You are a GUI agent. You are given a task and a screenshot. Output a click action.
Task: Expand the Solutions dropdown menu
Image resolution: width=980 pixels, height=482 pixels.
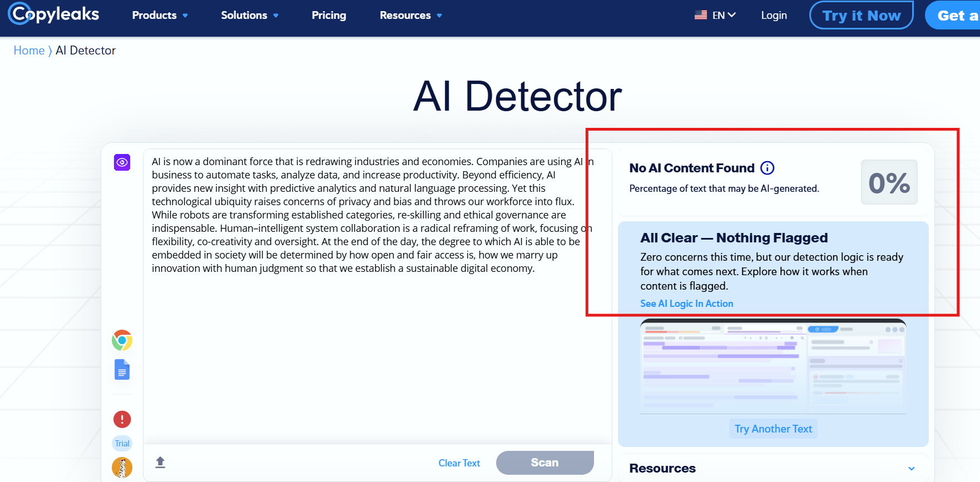[x=249, y=16]
